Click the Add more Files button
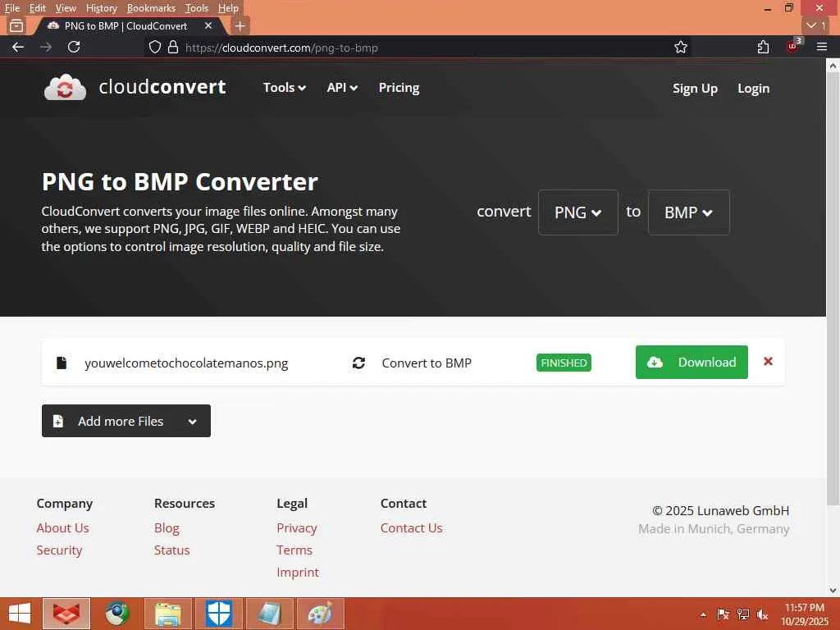 (x=126, y=421)
